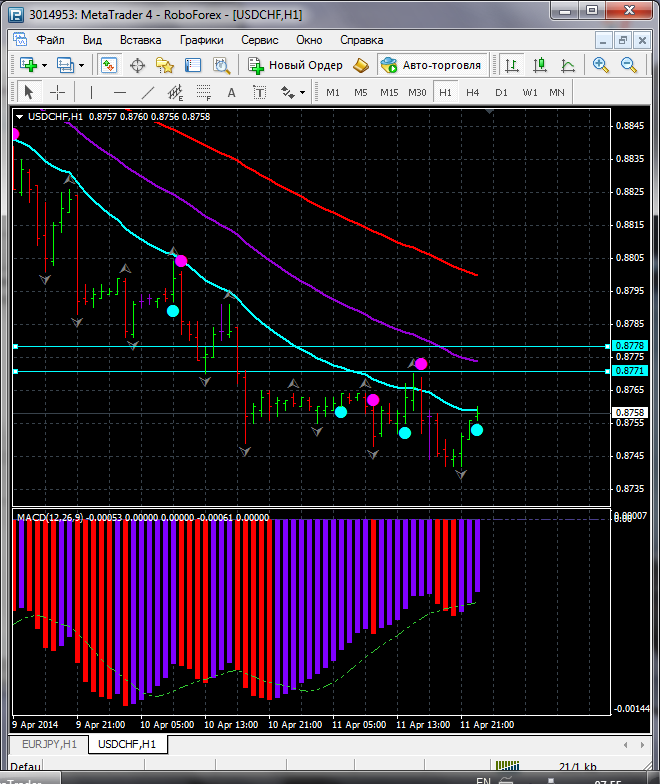Viewport: 660px width, 784px height.
Task: Click the 0.8778 cyan horizontal line handle
Action: click(x=16, y=346)
